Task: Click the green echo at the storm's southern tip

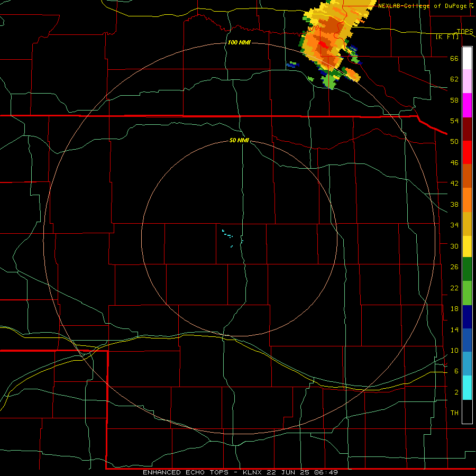Action: (329, 81)
